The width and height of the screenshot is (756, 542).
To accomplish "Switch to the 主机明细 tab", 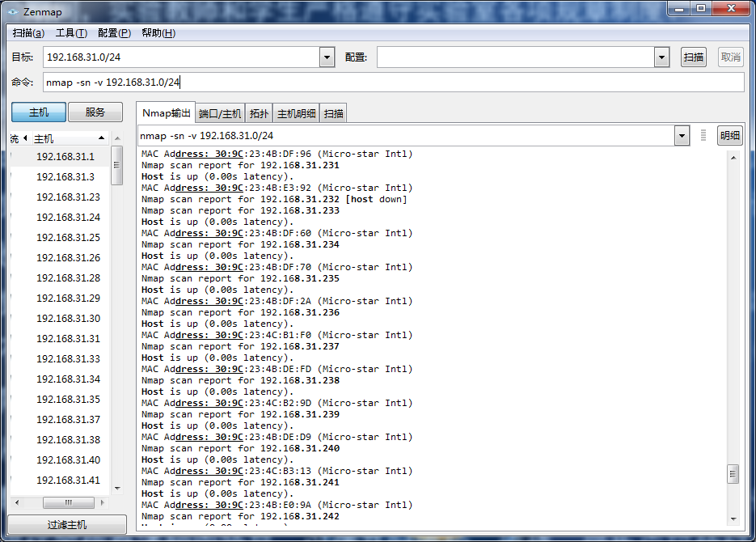I will pyautogui.click(x=296, y=114).
